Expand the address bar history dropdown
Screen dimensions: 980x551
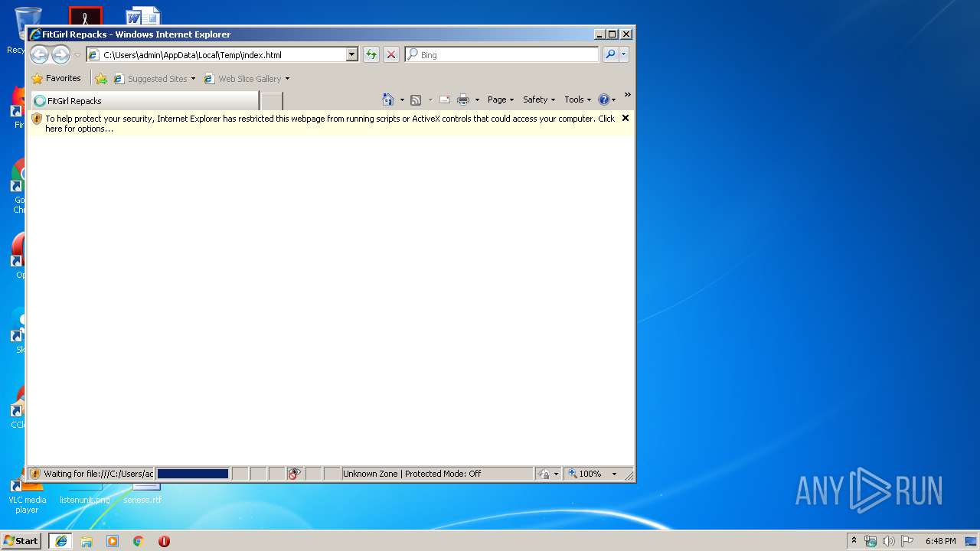352,54
